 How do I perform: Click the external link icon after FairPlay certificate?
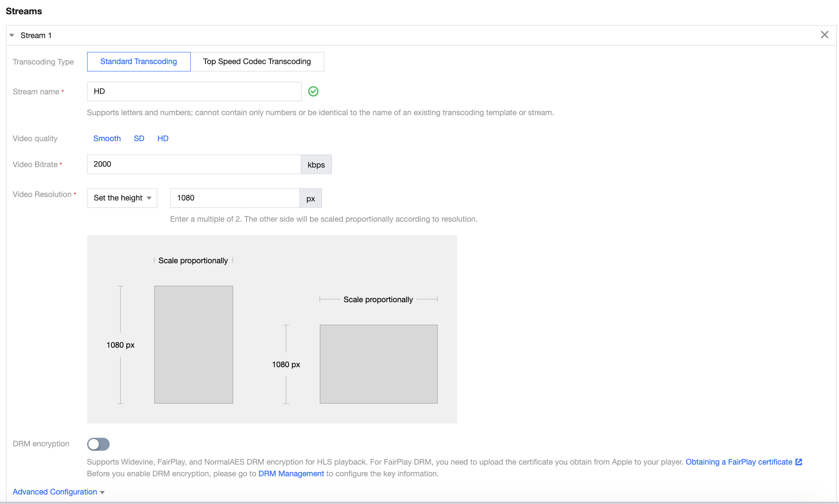pyautogui.click(x=799, y=462)
